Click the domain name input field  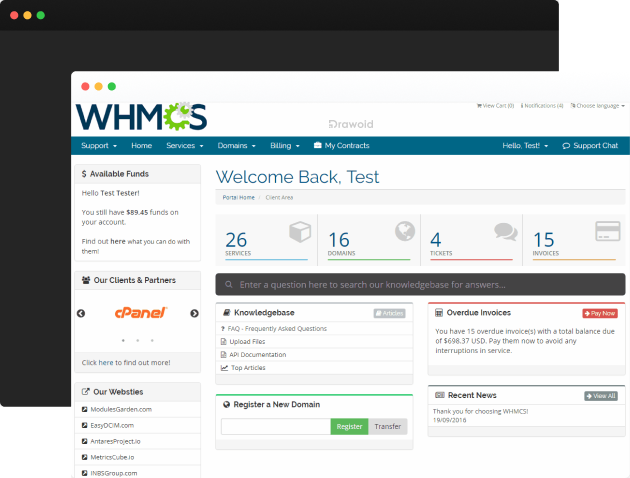pos(276,427)
